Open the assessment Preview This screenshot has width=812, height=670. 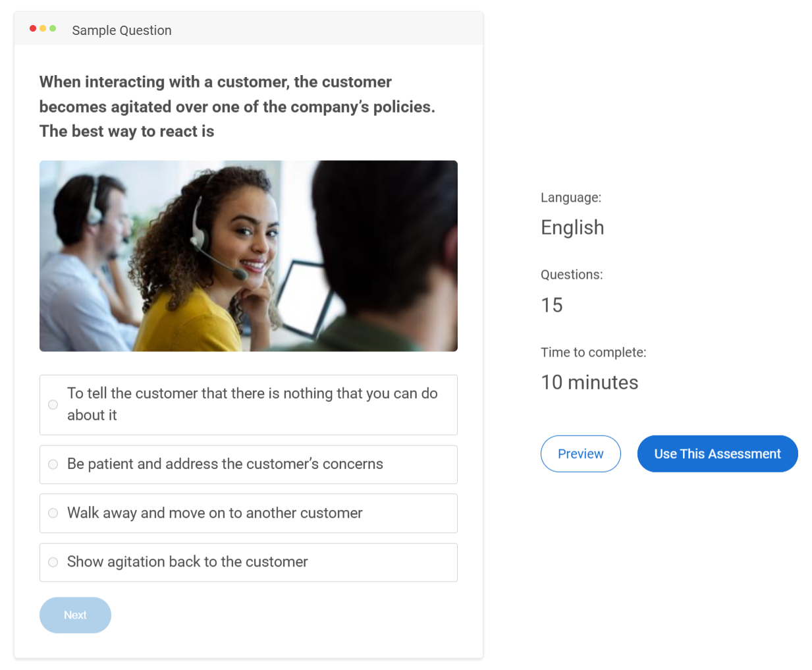[580, 453]
